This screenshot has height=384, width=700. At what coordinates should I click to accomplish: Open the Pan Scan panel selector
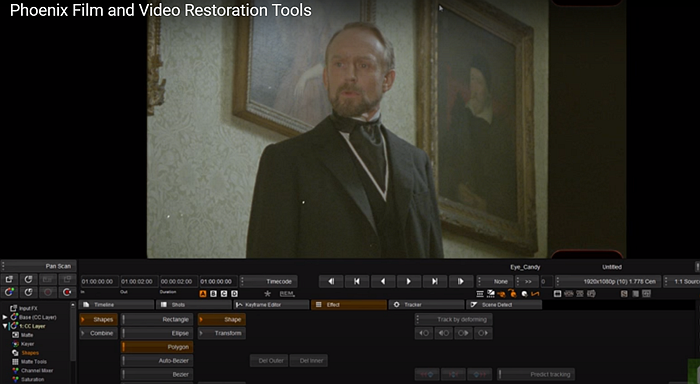click(x=39, y=266)
